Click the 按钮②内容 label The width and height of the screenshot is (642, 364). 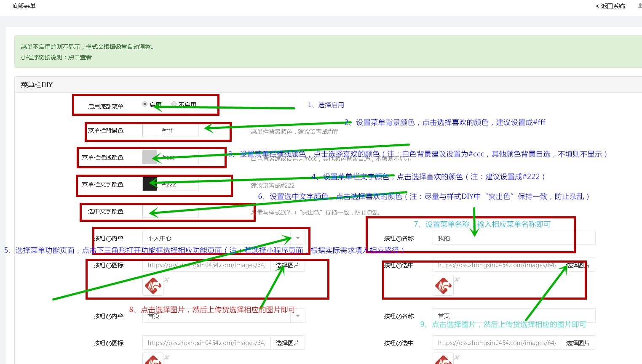(x=109, y=316)
